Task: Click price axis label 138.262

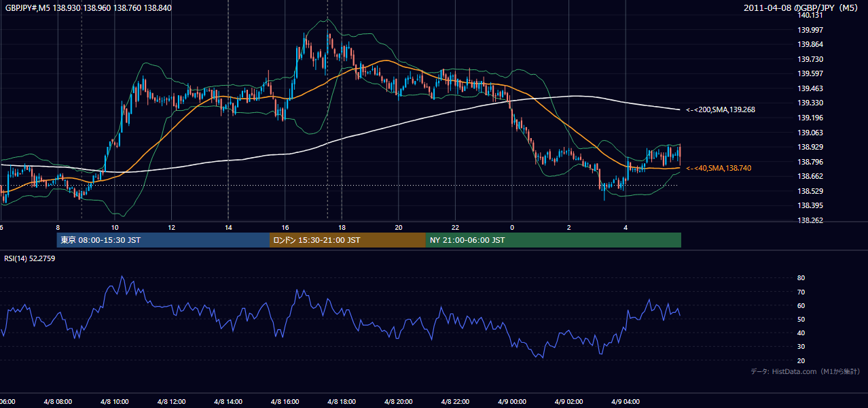Action: (x=810, y=220)
